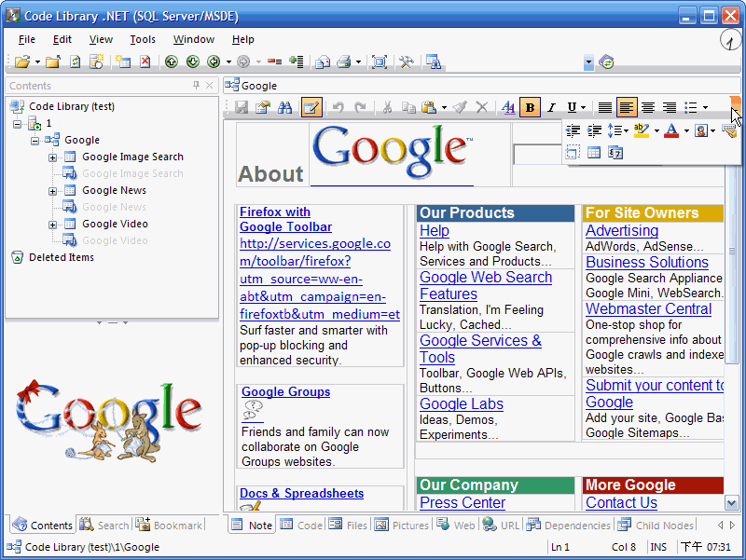Viewport: 746px width, 560px height.
Task: Open the Edit menu
Action: [x=62, y=39]
